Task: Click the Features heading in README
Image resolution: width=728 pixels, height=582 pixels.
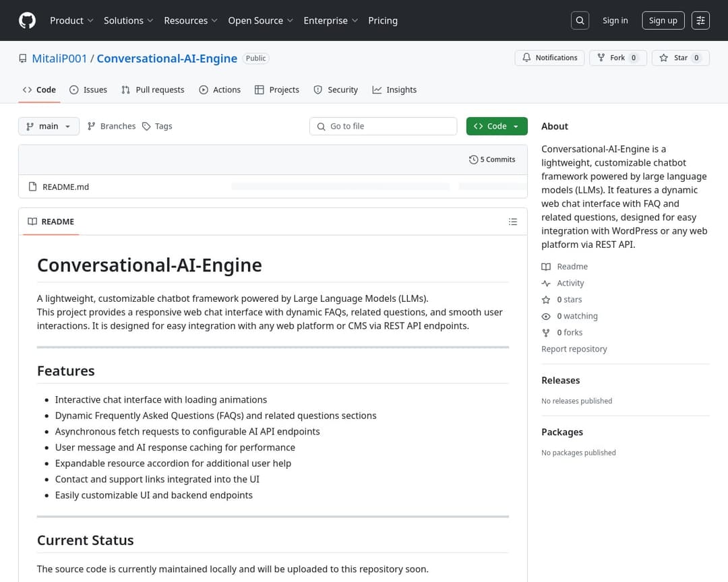Action: tap(66, 371)
